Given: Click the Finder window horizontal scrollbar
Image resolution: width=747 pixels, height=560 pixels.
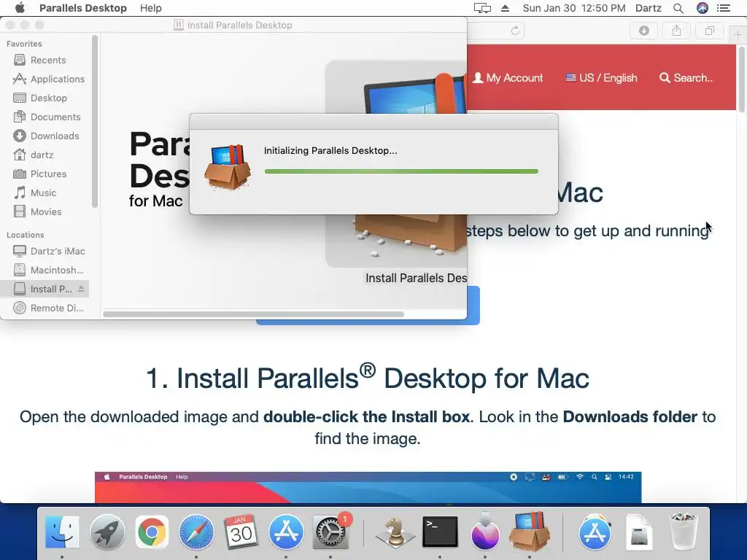Looking at the screenshot, I should click(x=253, y=314).
